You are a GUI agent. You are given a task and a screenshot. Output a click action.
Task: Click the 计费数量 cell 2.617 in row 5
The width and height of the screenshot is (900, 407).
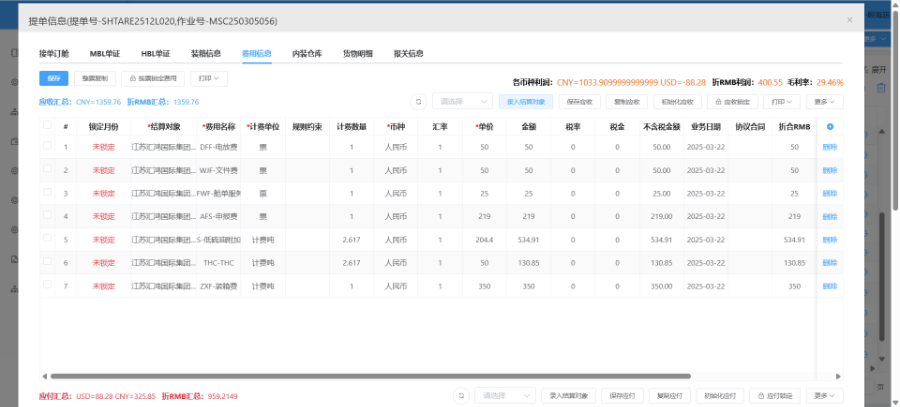(351, 239)
